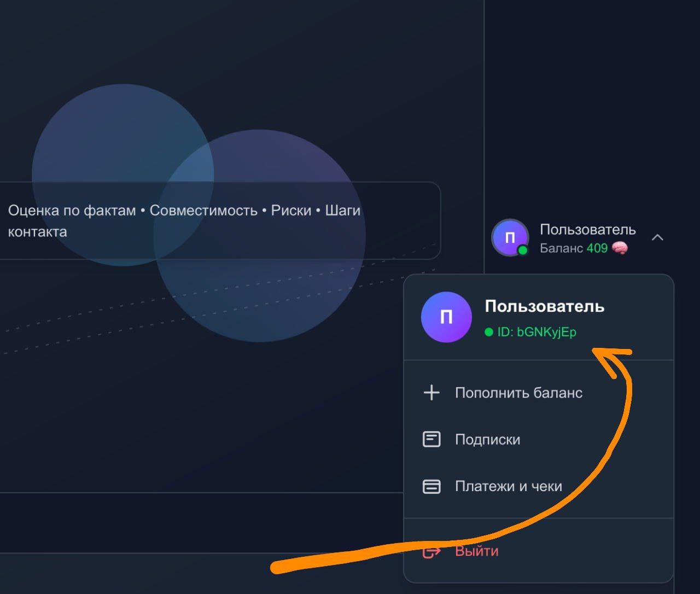Click the Подписки list icon

431,439
